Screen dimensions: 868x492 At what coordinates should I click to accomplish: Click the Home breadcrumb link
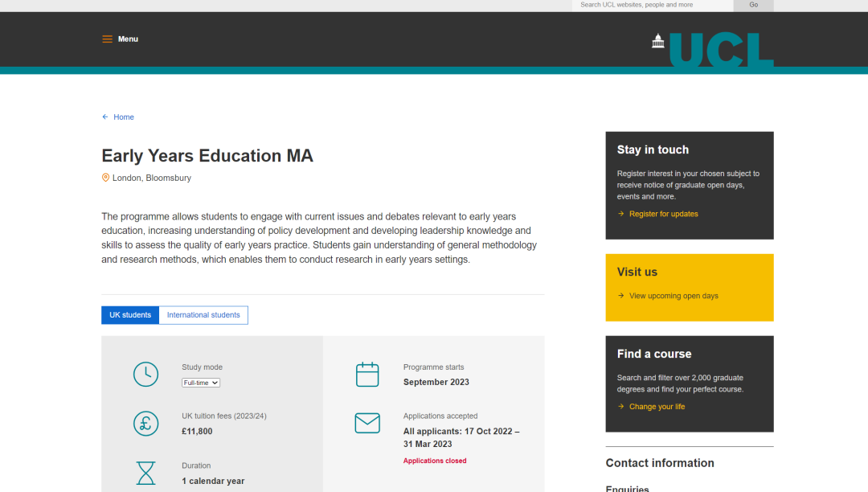[124, 117]
